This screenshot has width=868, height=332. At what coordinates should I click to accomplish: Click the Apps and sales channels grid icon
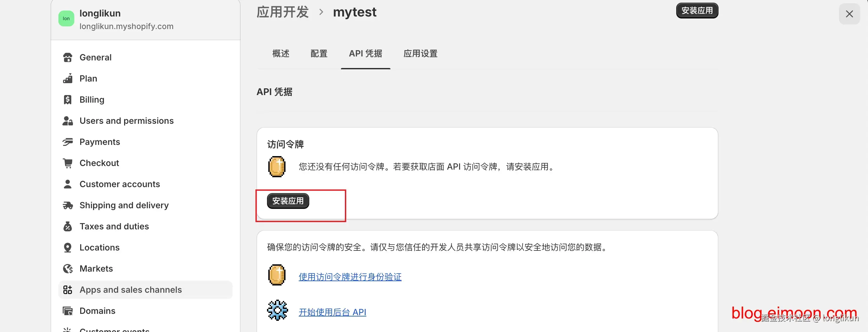coord(67,289)
